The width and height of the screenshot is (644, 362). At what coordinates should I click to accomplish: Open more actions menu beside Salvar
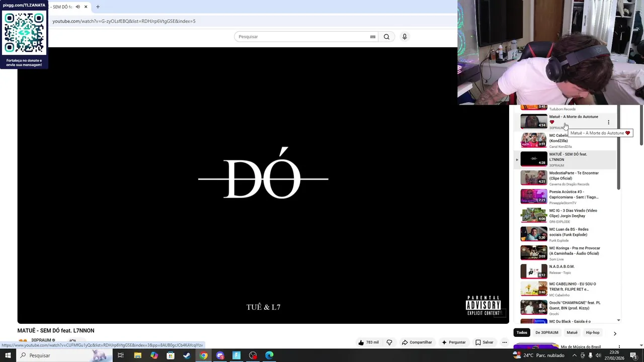505,342
